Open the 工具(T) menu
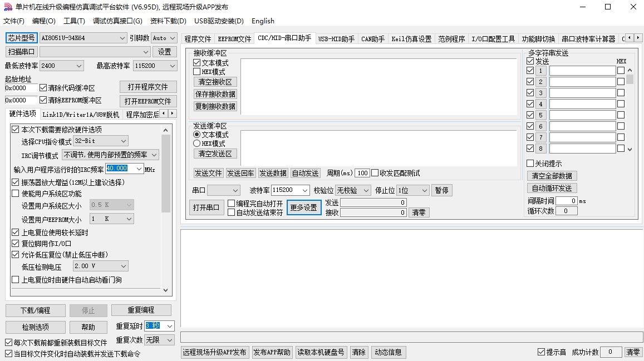The height and width of the screenshot is (361, 644). (74, 21)
